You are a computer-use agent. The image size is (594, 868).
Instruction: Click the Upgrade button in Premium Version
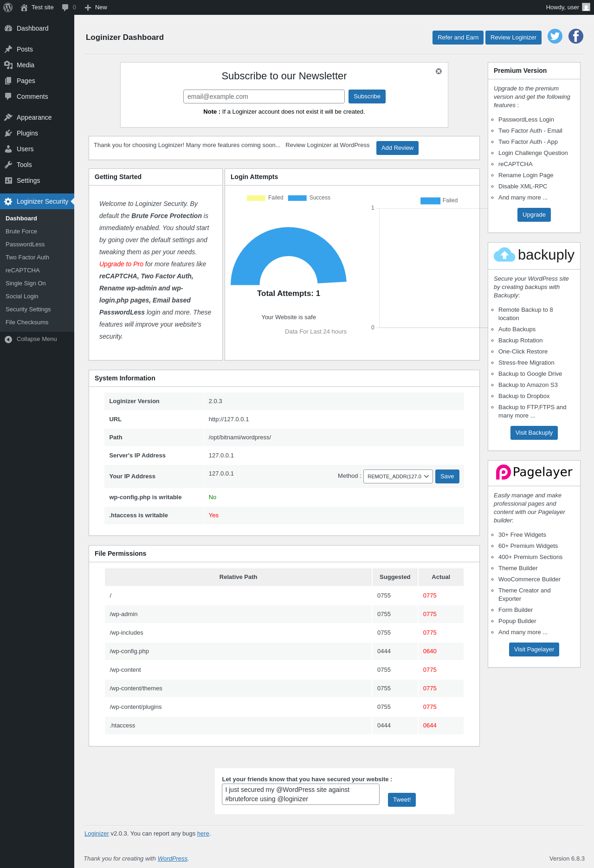click(x=534, y=215)
